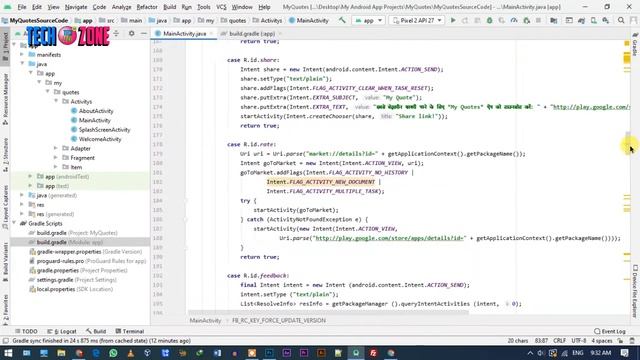Open the Terminal tool window

pos(130,331)
